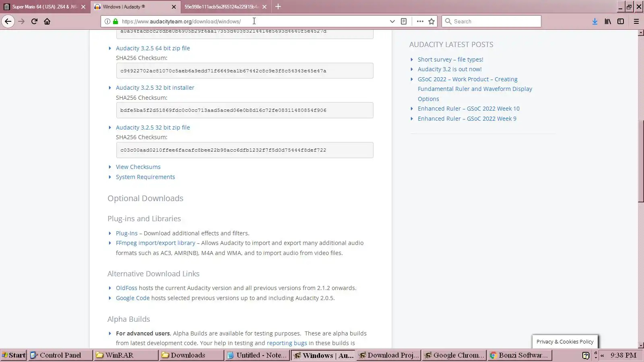
Task: Open the page actions three-dots menu
Action: (420, 21)
